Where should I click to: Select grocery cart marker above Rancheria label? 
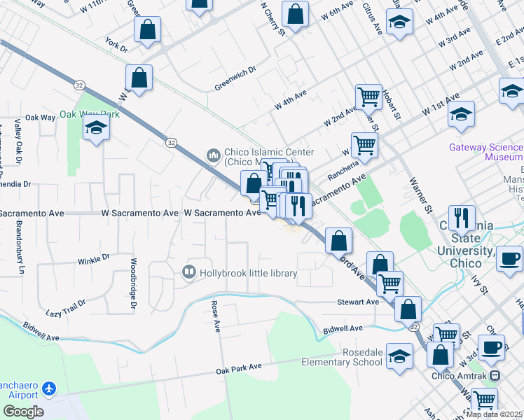[364, 146]
